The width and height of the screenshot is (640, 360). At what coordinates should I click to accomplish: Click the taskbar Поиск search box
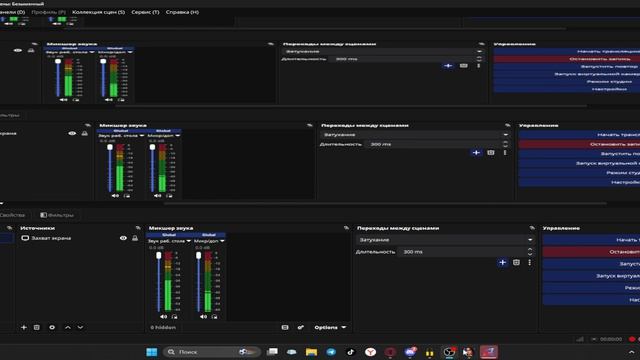click(211, 352)
